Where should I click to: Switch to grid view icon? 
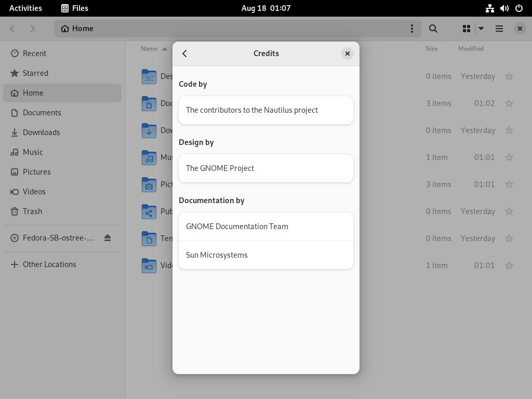(x=467, y=29)
